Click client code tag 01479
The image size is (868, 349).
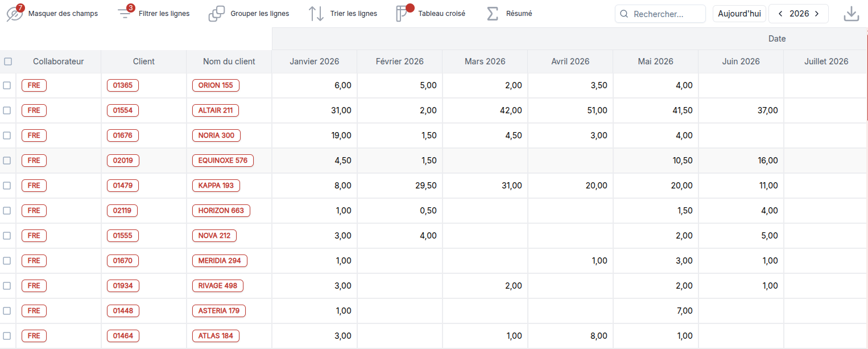coord(123,186)
